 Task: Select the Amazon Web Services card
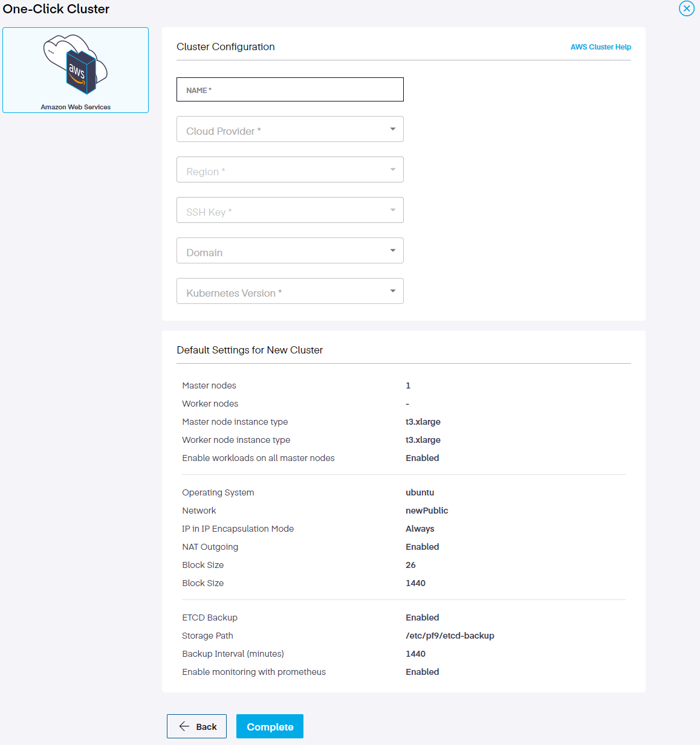[76, 70]
